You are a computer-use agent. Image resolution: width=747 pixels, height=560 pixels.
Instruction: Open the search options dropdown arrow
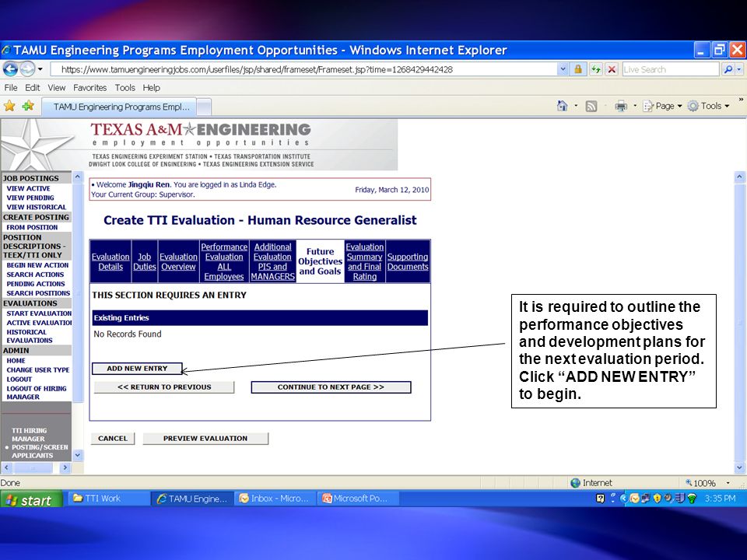tap(739, 69)
